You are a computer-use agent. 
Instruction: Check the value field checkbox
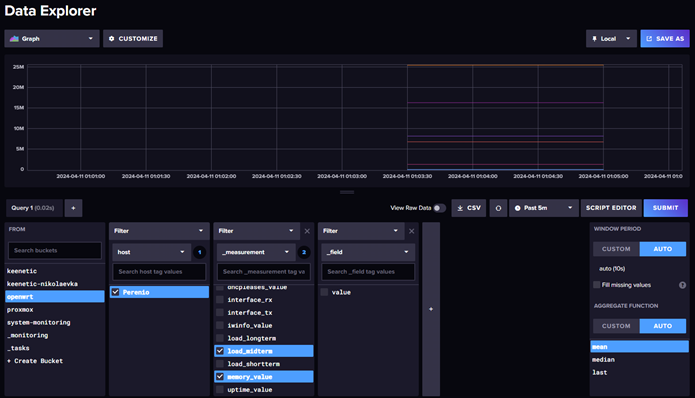(x=324, y=292)
